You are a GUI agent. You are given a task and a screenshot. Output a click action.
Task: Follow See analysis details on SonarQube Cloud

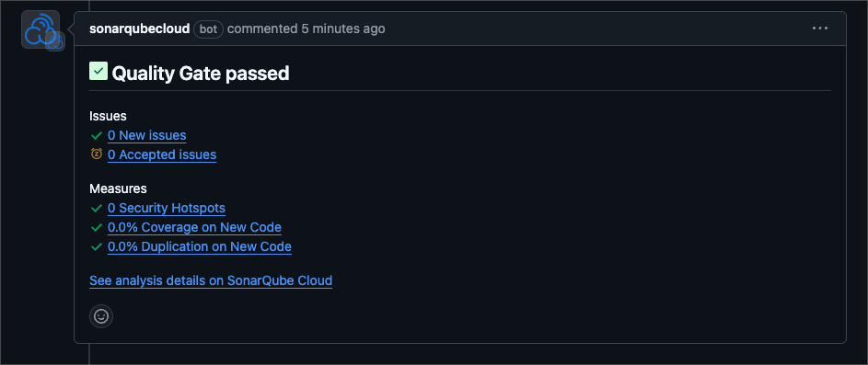click(211, 280)
